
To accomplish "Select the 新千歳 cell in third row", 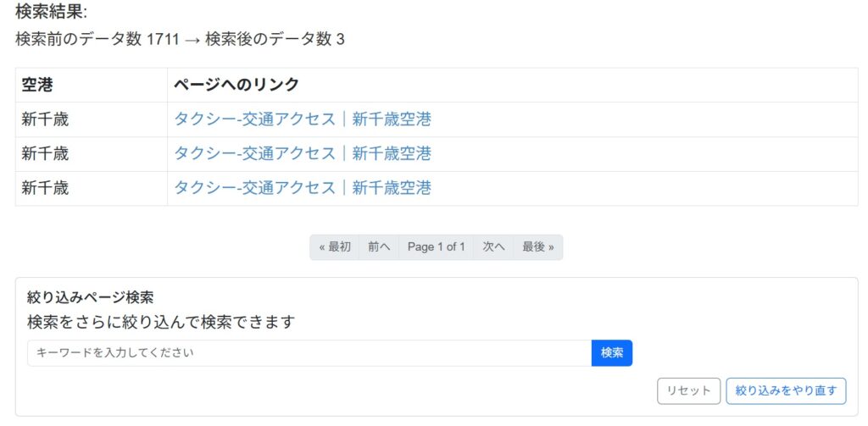I will [45, 188].
